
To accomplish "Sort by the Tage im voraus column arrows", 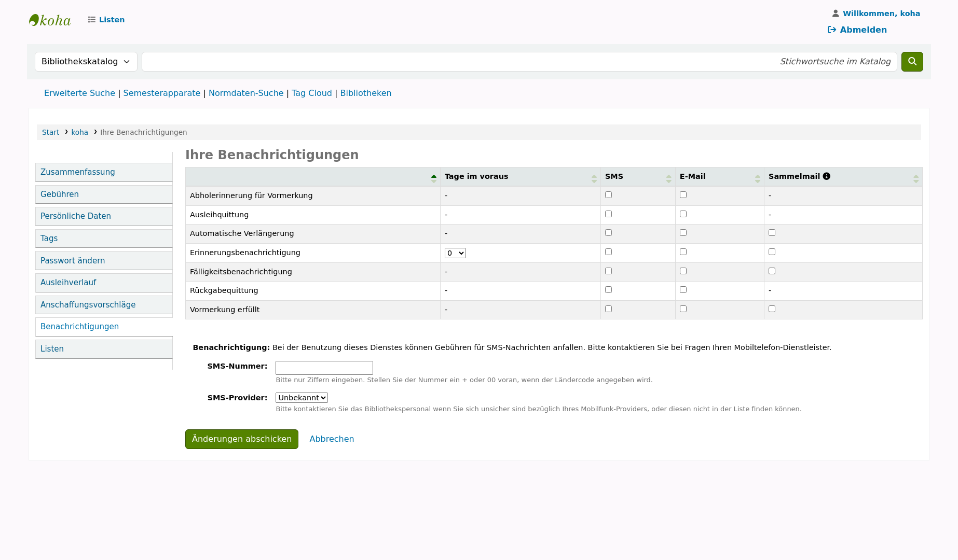I will pos(594,179).
